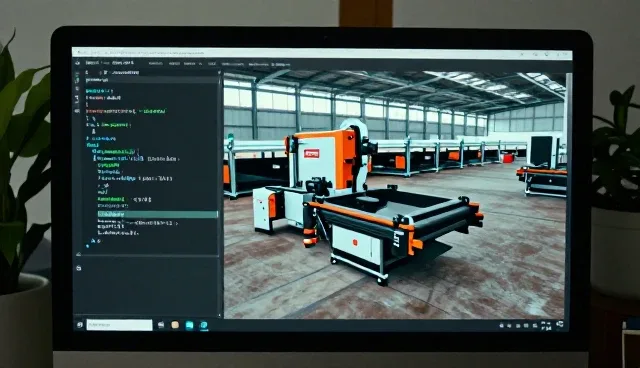Click the clock area in the system tray
Image resolution: width=640 pixels, height=368 pixels.
(x=546, y=325)
